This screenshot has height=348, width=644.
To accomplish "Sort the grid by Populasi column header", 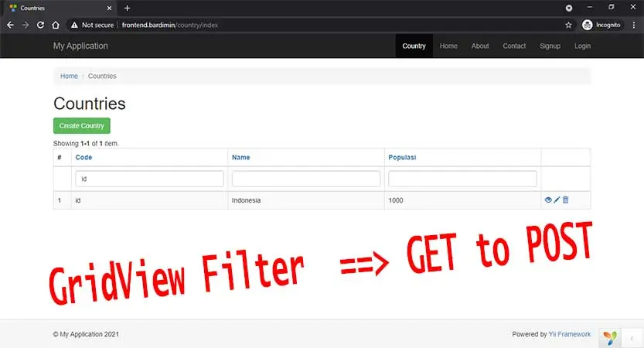I will [401, 157].
